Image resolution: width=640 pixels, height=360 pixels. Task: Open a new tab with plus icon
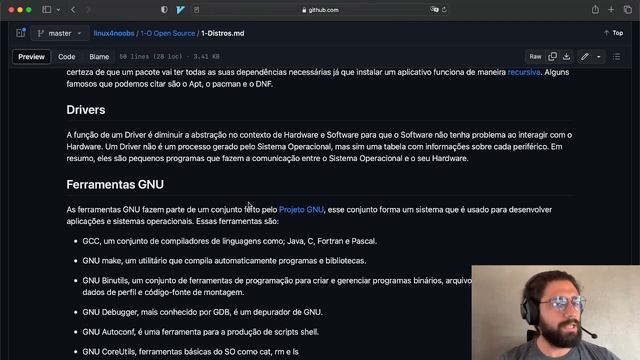pyautogui.click(x=611, y=9)
